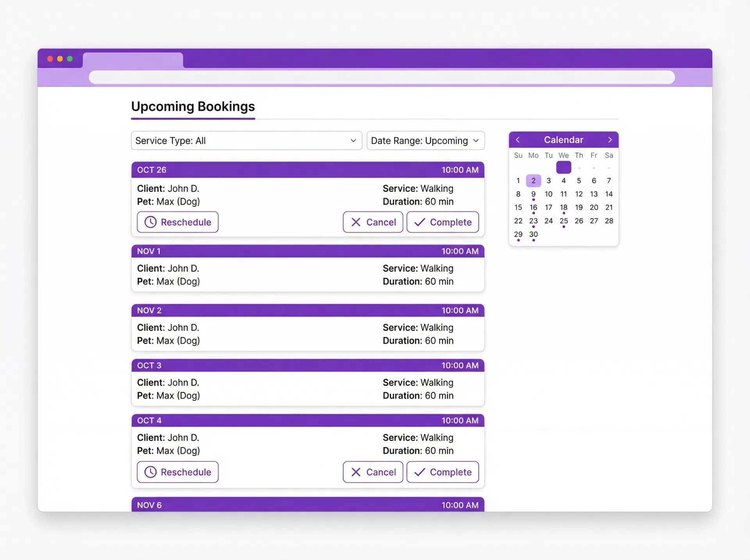Viewport: 750px width, 560px height.
Task: Click clock icon on OCT 4 Reschedule button
Action: click(150, 472)
